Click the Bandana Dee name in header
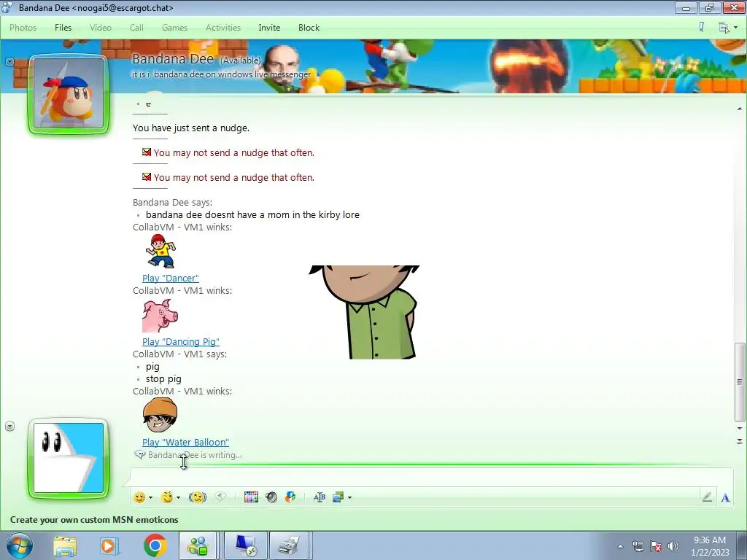The width and height of the screenshot is (747, 560). [173, 59]
